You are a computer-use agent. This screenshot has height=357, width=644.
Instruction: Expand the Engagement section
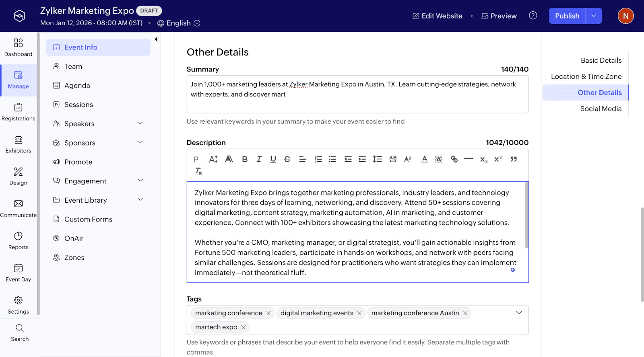pos(140,181)
